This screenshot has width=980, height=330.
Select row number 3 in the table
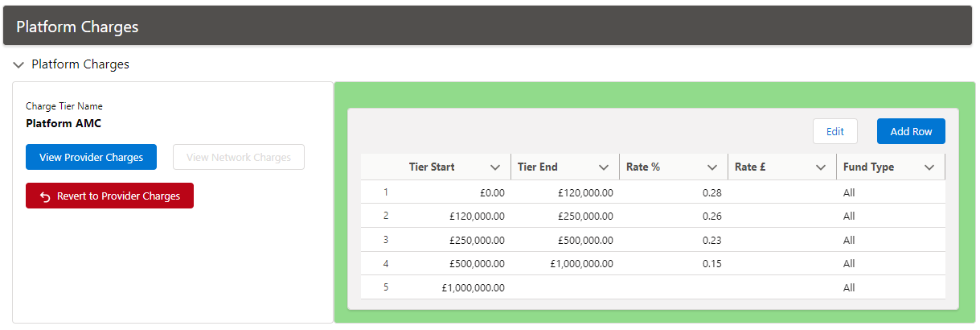click(x=386, y=240)
